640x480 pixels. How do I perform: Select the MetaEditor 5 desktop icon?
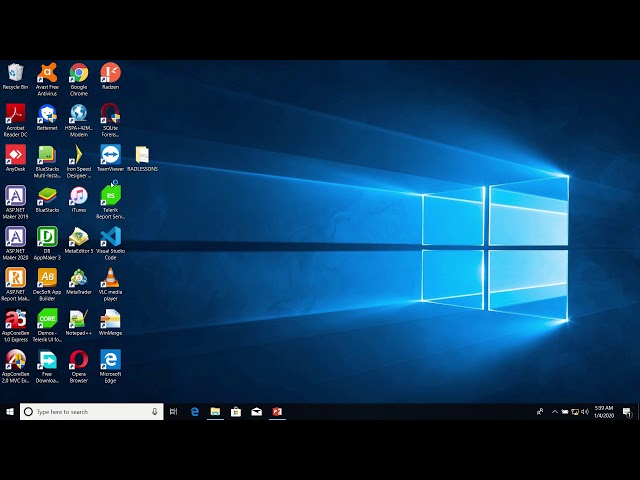79,240
